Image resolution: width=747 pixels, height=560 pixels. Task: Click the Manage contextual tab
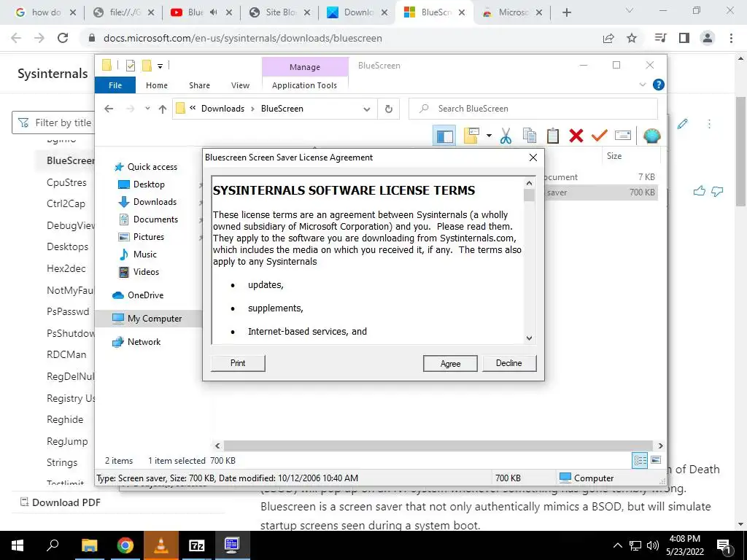click(305, 67)
